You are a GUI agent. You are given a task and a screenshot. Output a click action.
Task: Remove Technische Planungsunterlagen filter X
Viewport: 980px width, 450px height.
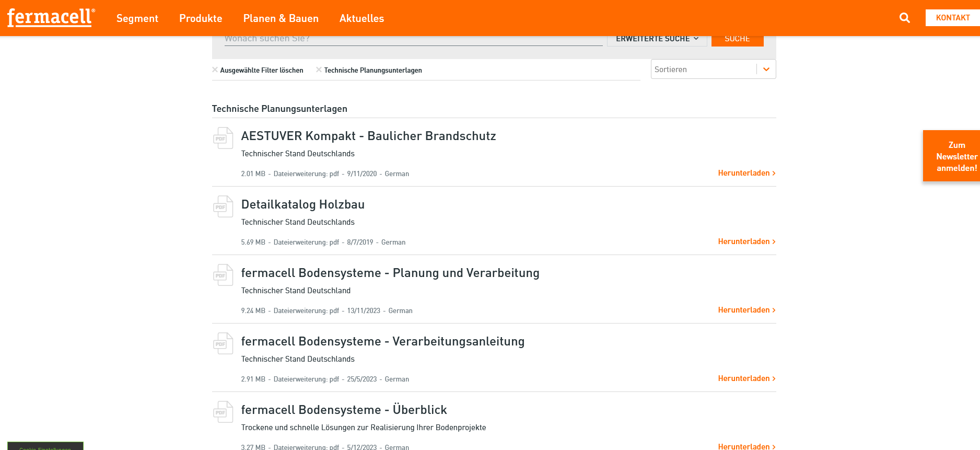(319, 70)
